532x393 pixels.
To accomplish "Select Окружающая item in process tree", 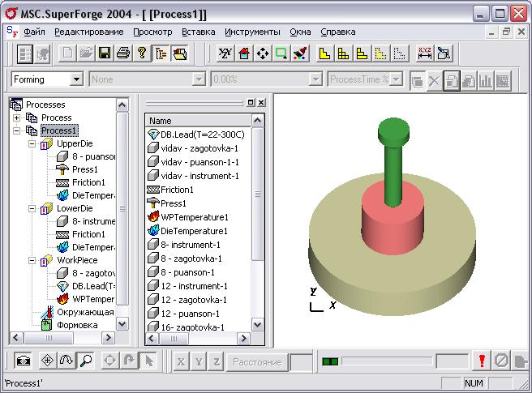I will pos(85,312).
